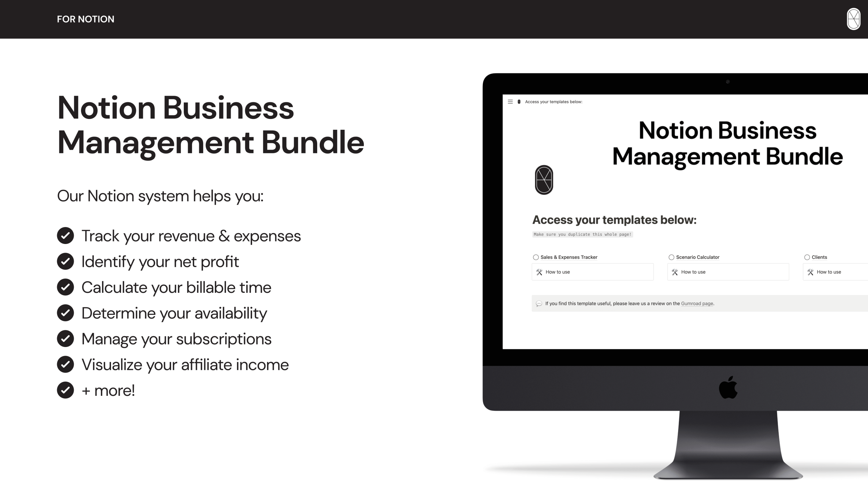This screenshot has height=488, width=868.
Task: Click the How to use icon under Scenario Calculator
Action: (675, 272)
